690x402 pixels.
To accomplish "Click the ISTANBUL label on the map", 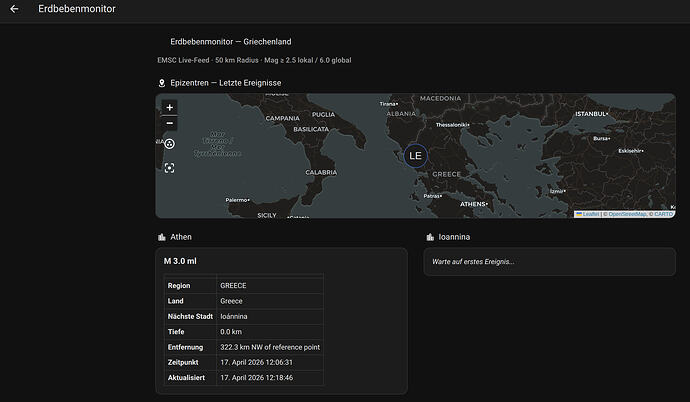I will [591, 114].
